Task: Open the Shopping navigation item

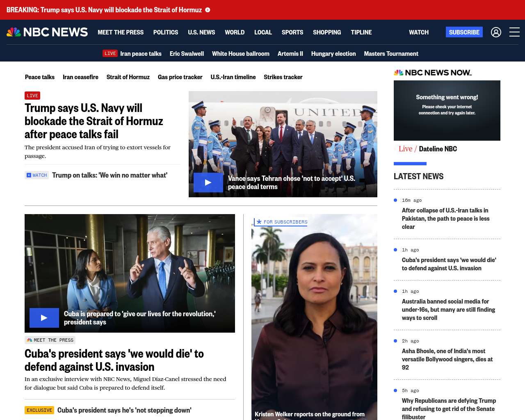Action: [x=327, y=32]
